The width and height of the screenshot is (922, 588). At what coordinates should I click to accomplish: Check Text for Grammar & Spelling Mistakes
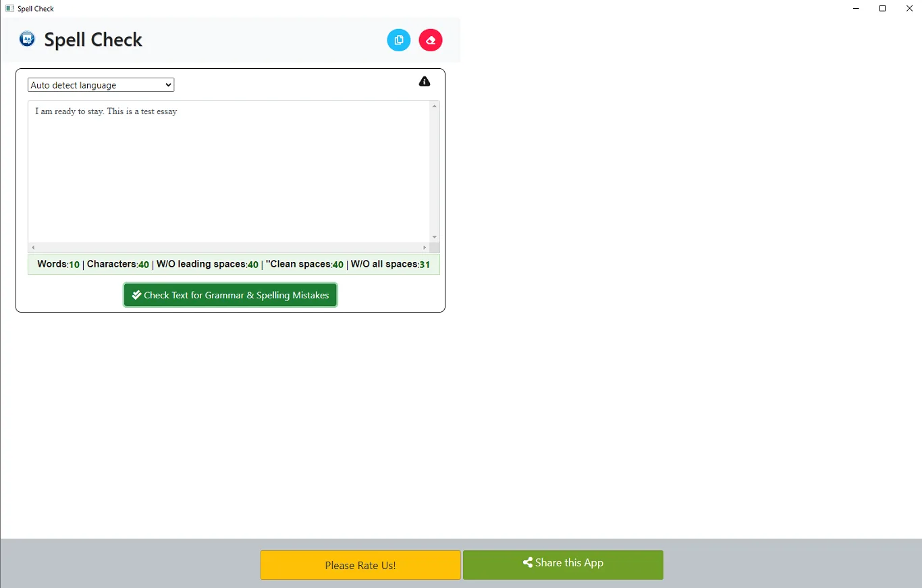tap(230, 295)
